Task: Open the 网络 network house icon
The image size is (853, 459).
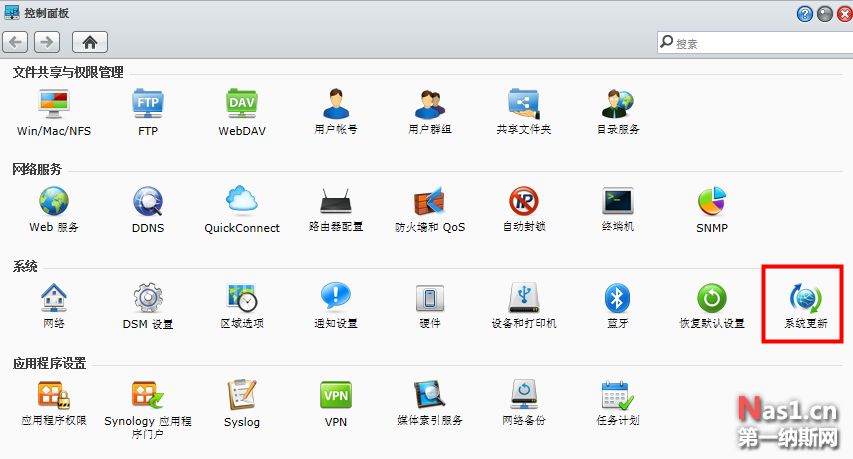Action: (54, 298)
